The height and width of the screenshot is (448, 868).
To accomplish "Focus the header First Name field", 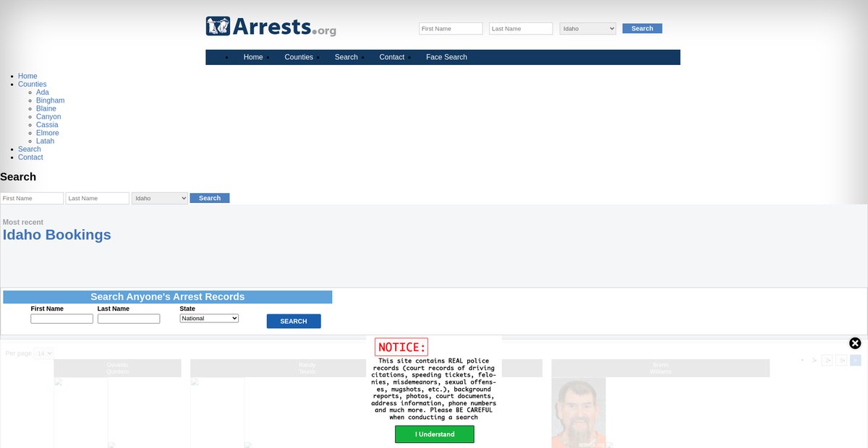I will tap(451, 29).
